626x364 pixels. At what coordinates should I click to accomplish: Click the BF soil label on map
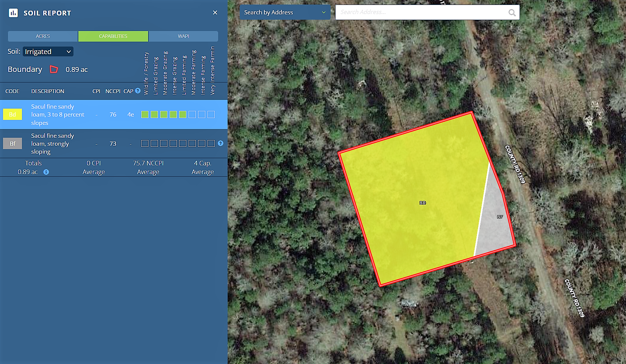point(500,217)
